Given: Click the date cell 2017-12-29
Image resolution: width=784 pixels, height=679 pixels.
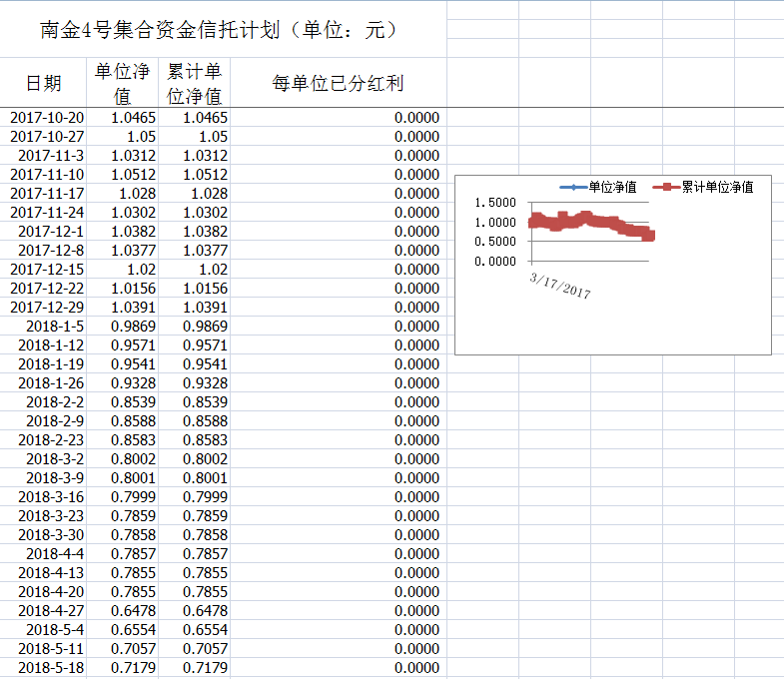Looking at the screenshot, I should pos(46,308).
